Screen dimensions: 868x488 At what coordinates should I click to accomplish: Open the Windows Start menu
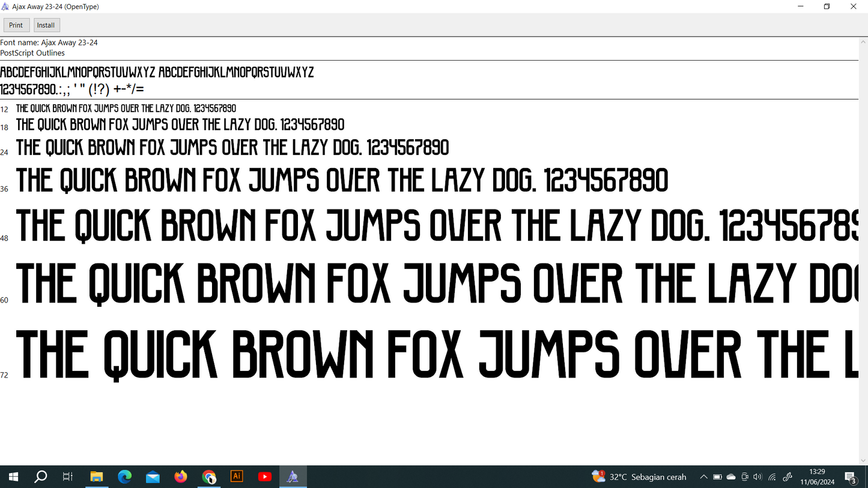click(x=13, y=477)
